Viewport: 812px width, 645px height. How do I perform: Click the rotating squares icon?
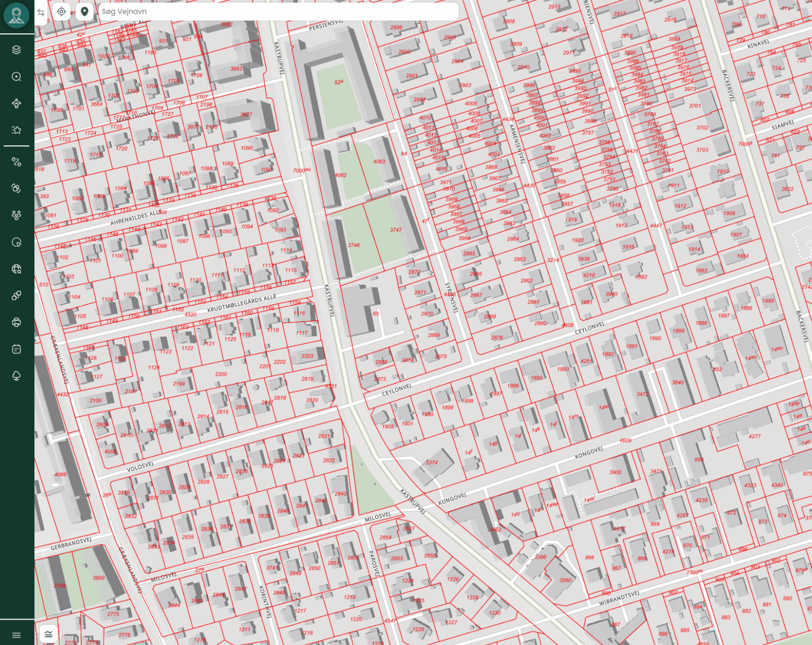[x=16, y=189]
